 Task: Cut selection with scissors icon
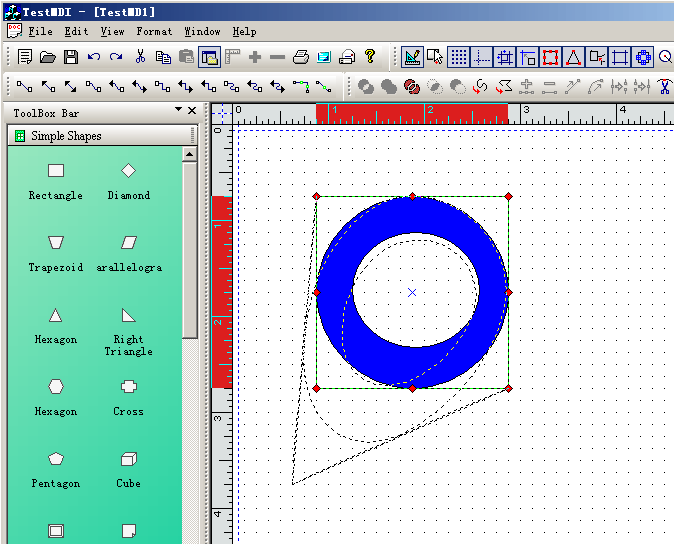pyautogui.click(x=140, y=57)
